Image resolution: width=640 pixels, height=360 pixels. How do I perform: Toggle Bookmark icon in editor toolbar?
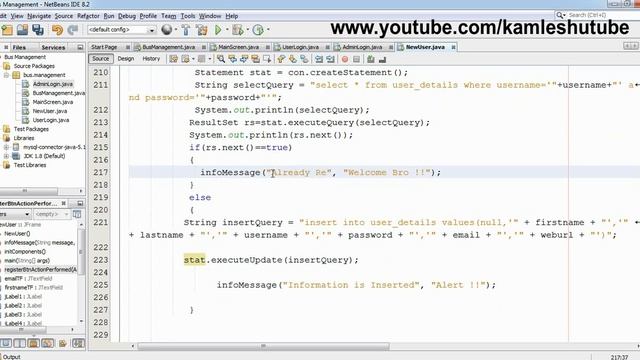(304, 59)
